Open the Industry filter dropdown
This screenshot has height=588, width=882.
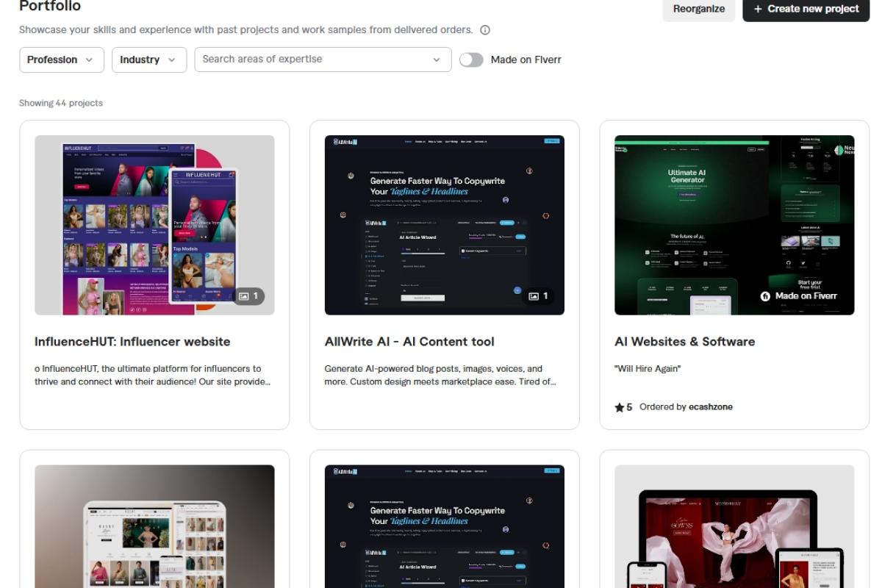click(x=148, y=60)
